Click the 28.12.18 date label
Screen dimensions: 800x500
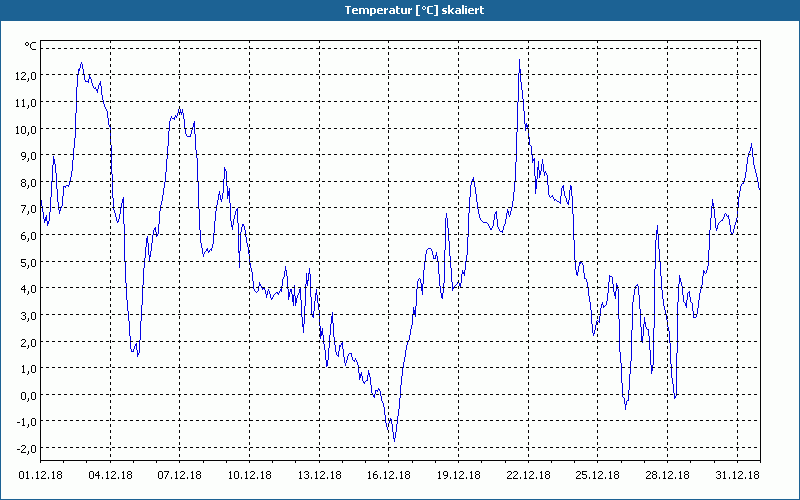tap(668, 475)
